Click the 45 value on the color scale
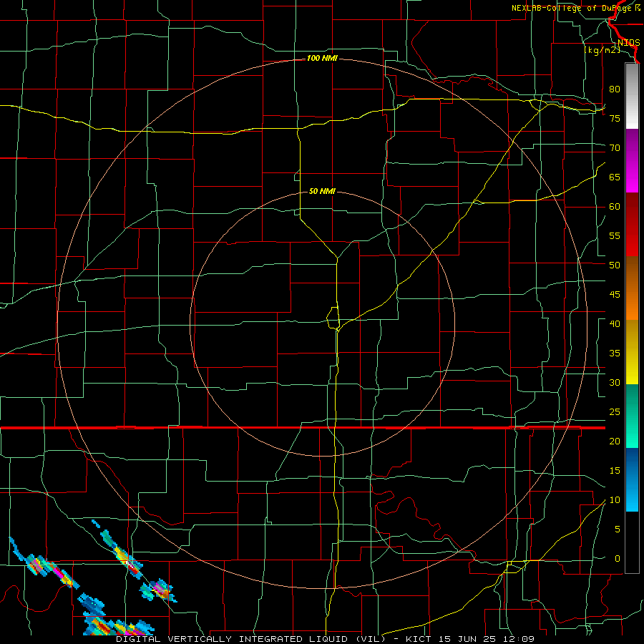The width and height of the screenshot is (644, 644). click(x=615, y=295)
